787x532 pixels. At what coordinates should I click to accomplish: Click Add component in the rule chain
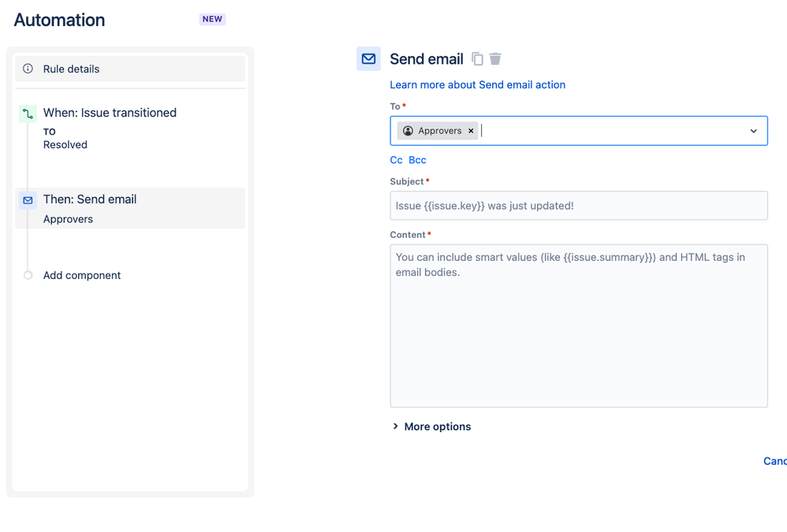82,275
